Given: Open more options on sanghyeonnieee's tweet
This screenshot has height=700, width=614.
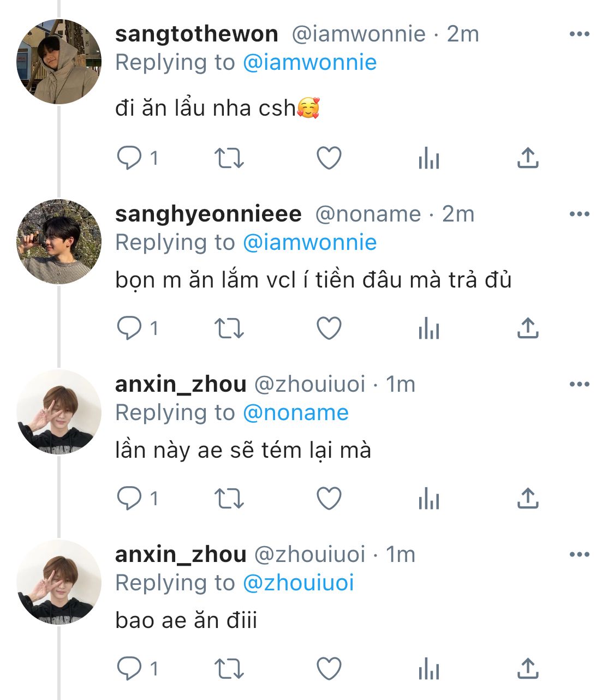Looking at the screenshot, I should [579, 214].
